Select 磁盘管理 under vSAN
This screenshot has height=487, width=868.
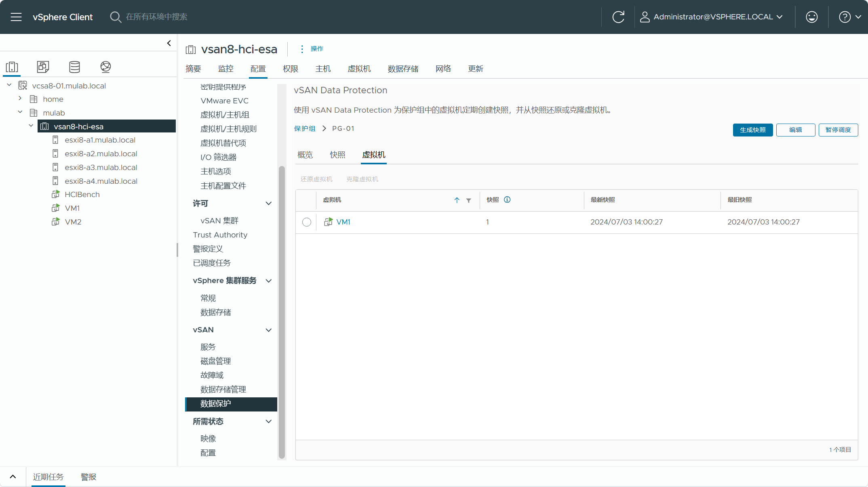click(216, 361)
